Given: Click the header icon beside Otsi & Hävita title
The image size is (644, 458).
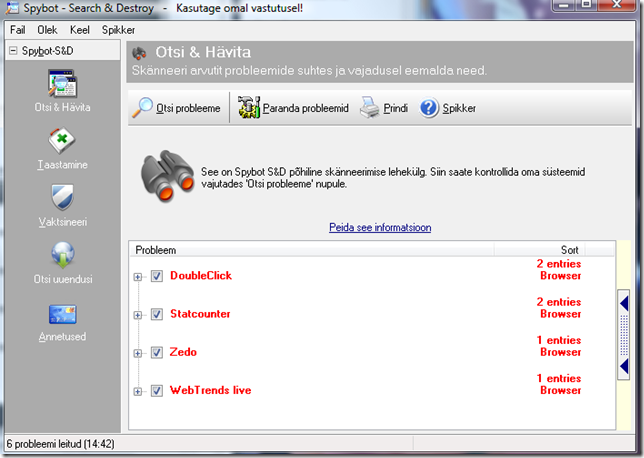Looking at the screenshot, I should [140, 53].
